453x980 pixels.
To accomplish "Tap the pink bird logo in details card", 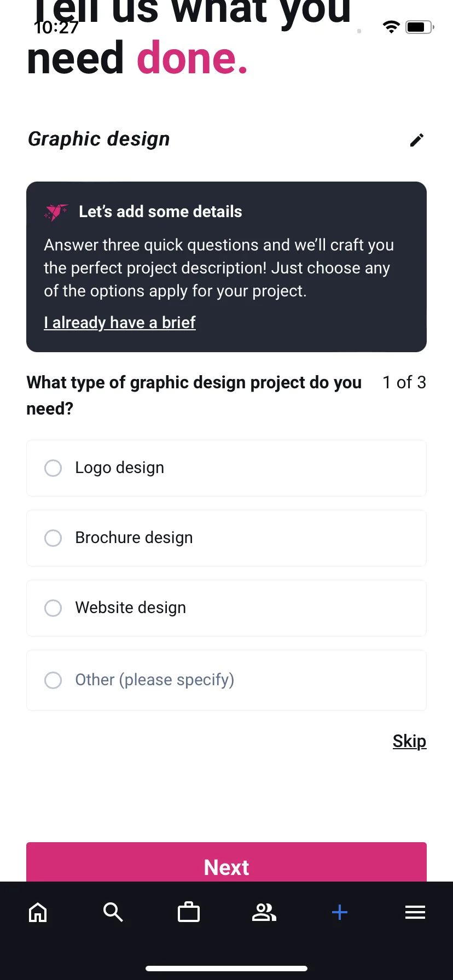I will coord(56,212).
